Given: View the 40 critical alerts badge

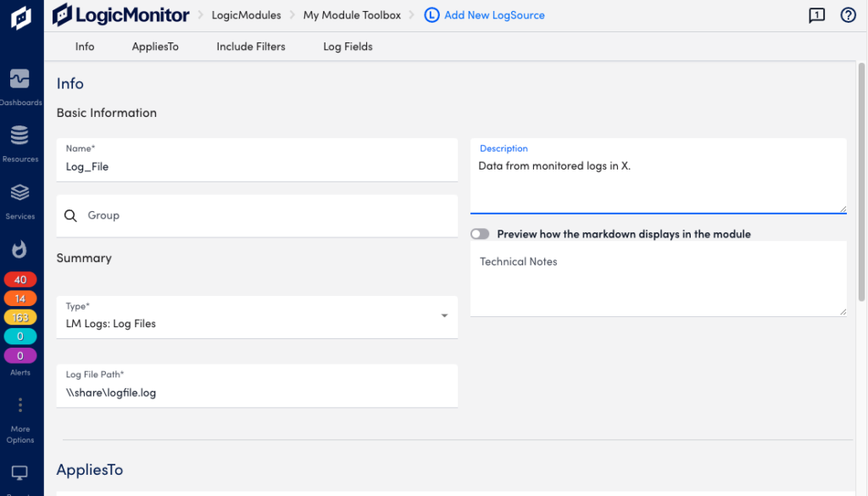Looking at the screenshot, I should click(20, 280).
